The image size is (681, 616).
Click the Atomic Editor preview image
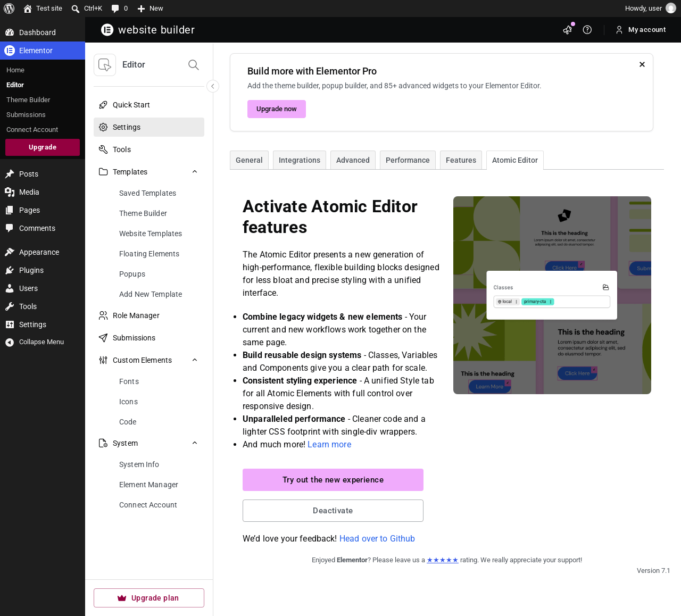(552, 295)
